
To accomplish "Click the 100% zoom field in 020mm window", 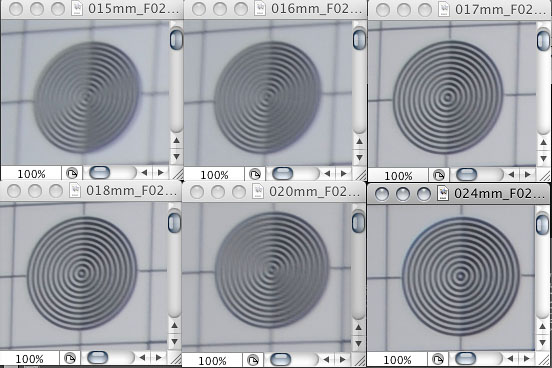I will point(212,361).
